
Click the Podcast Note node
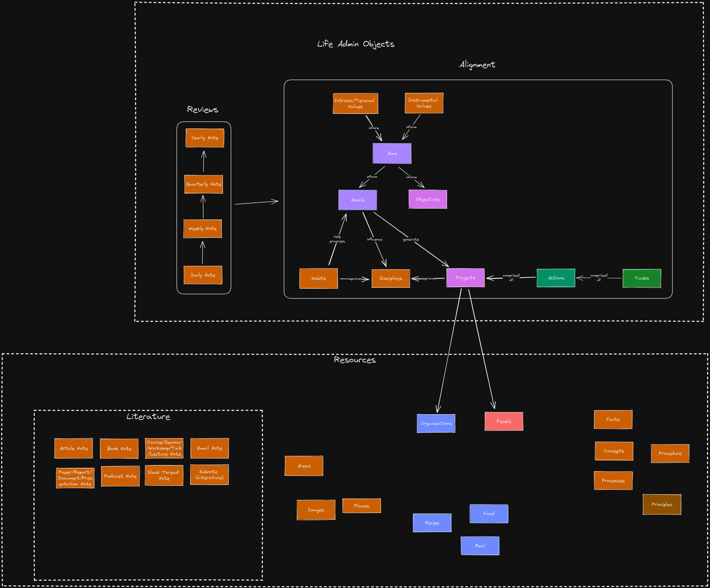tap(120, 476)
